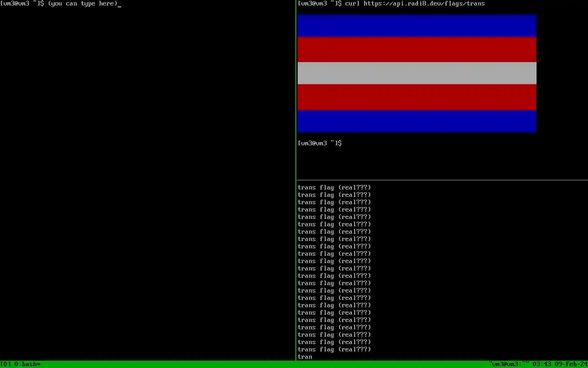Image resolution: width=588 pixels, height=368 pixels.
Task: Click the 03:43 clock in status bar
Action: click(x=542, y=364)
